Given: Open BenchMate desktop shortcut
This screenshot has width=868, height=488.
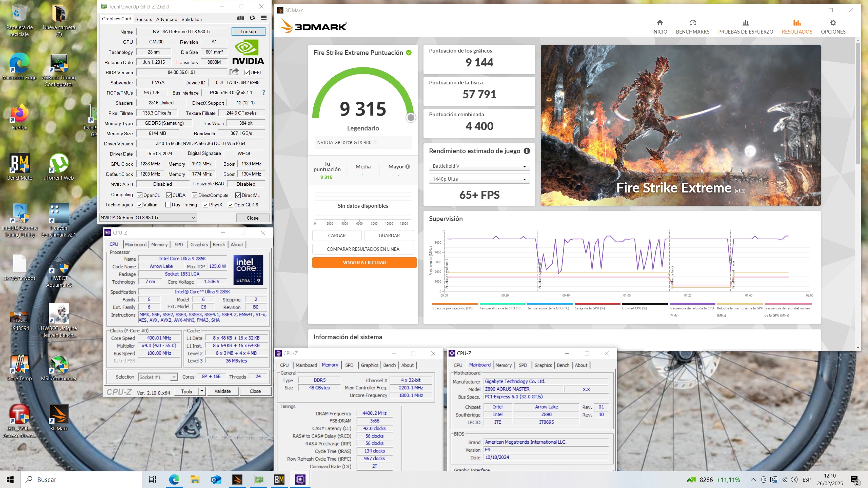Looking at the screenshot, I should (x=19, y=167).
